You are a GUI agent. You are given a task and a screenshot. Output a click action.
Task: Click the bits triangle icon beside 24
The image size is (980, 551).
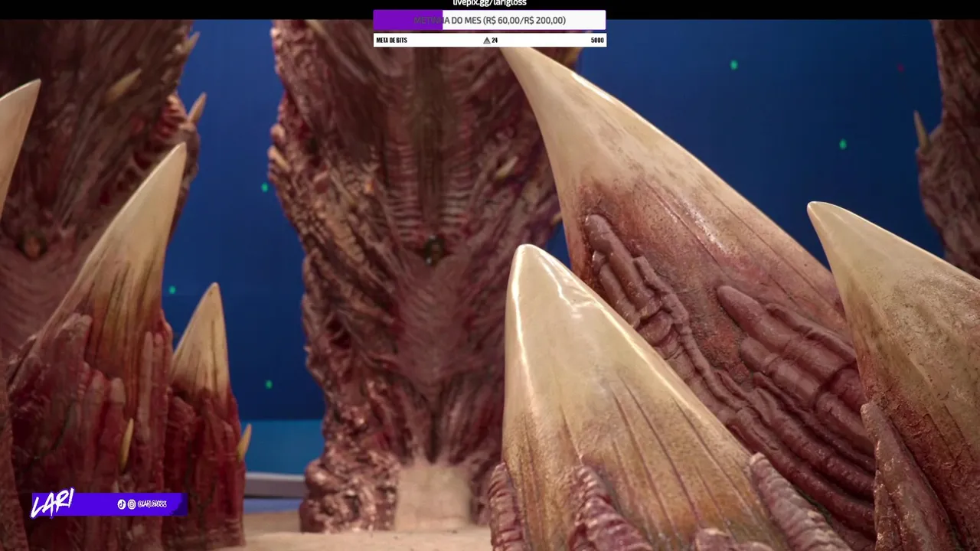pos(486,41)
